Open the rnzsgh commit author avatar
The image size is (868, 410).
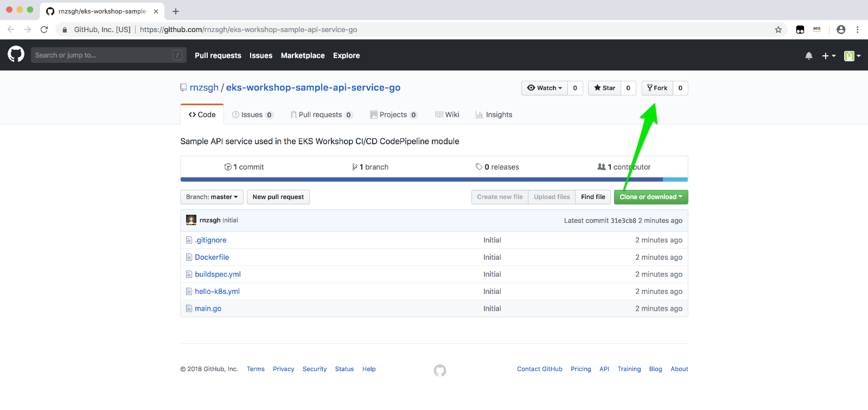coord(191,220)
